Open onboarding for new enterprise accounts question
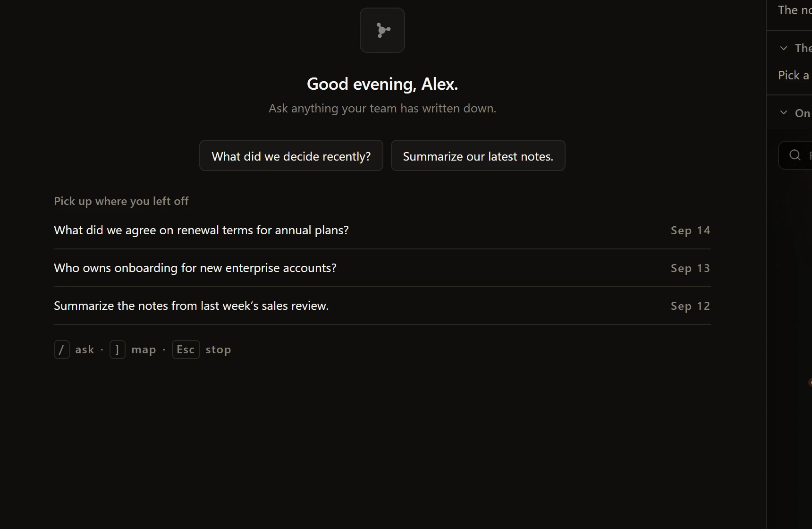Viewport: 812px width, 529px height. point(382,268)
